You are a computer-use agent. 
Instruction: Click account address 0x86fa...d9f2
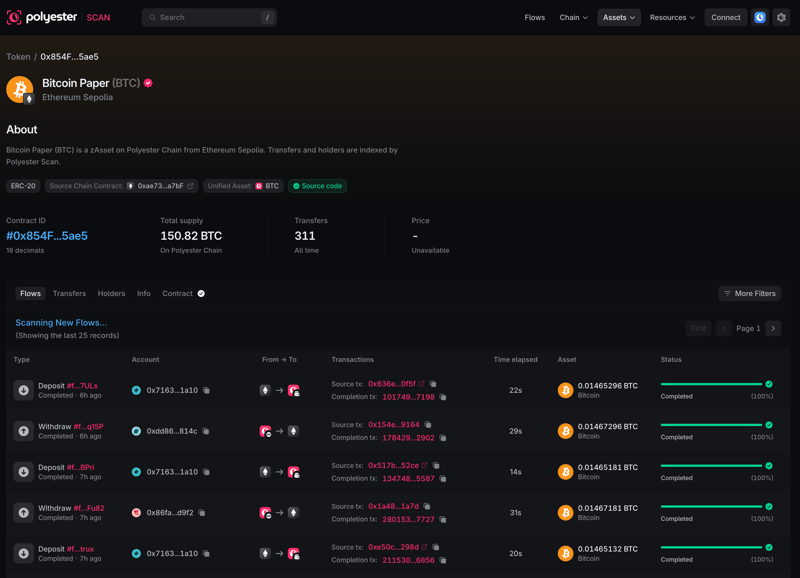170,513
